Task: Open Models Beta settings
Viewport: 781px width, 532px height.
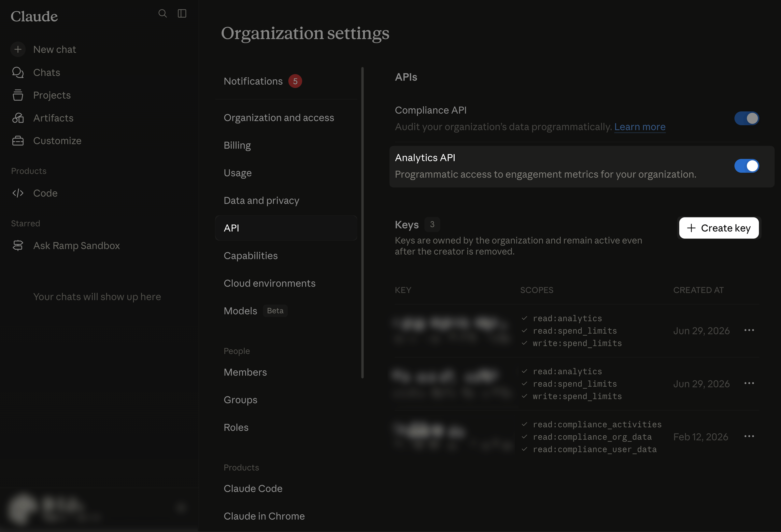Action: (x=286, y=311)
